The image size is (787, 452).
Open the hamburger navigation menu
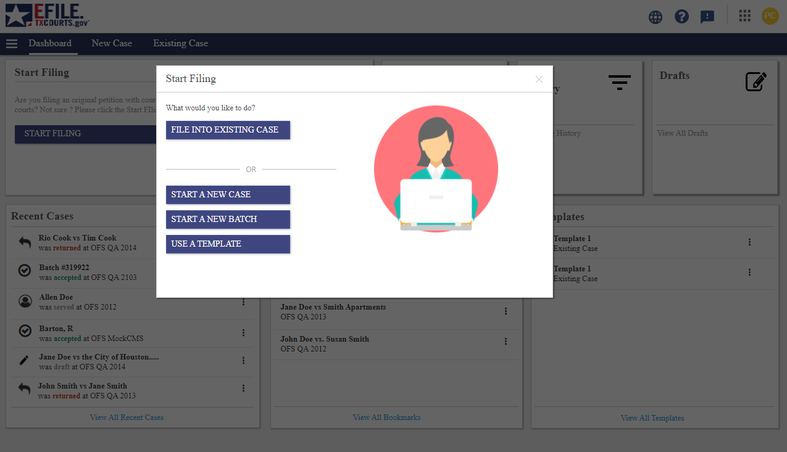click(12, 44)
